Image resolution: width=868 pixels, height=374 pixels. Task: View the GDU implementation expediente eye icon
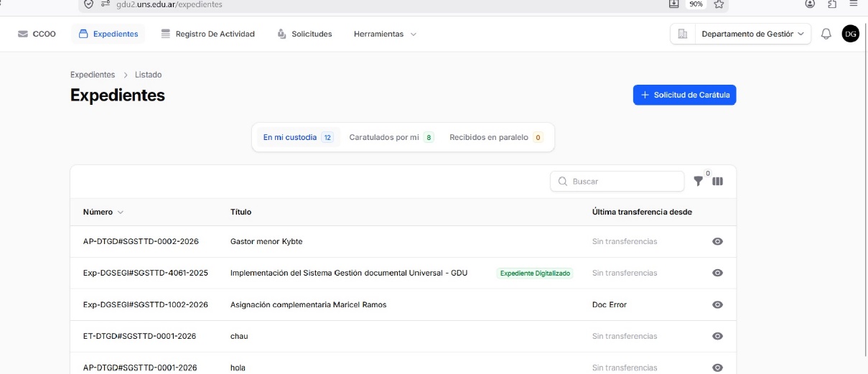717,274
